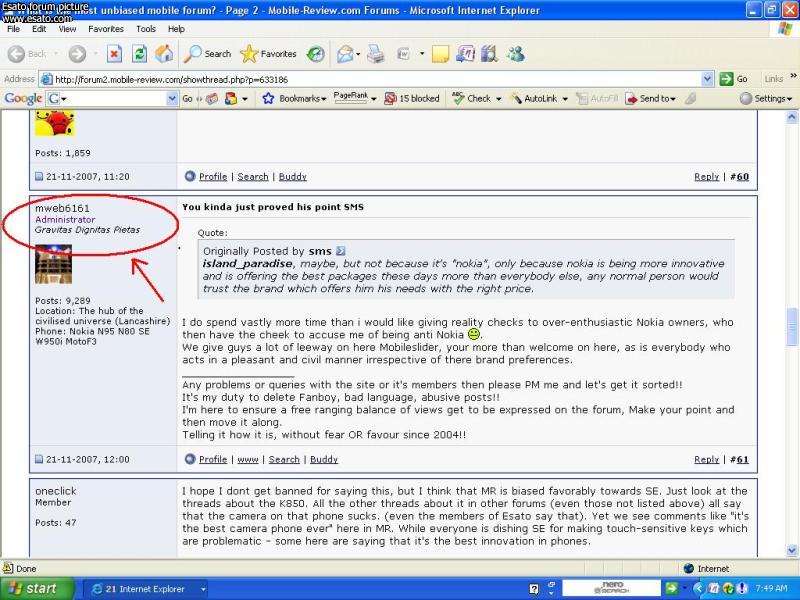
Task: Open the www link in post #61
Action: pyautogui.click(x=248, y=459)
